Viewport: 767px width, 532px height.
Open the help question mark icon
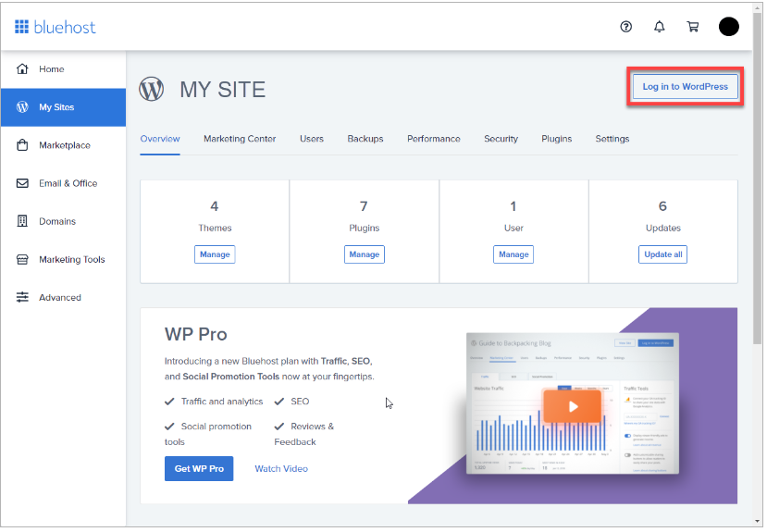pyautogui.click(x=625, y=27)
